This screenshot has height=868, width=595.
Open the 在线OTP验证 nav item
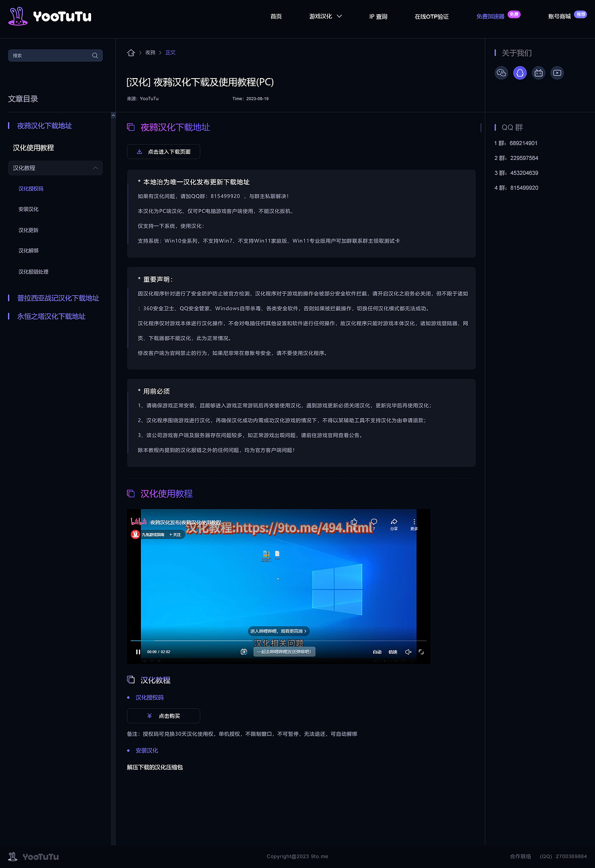[x=432, y=16]
